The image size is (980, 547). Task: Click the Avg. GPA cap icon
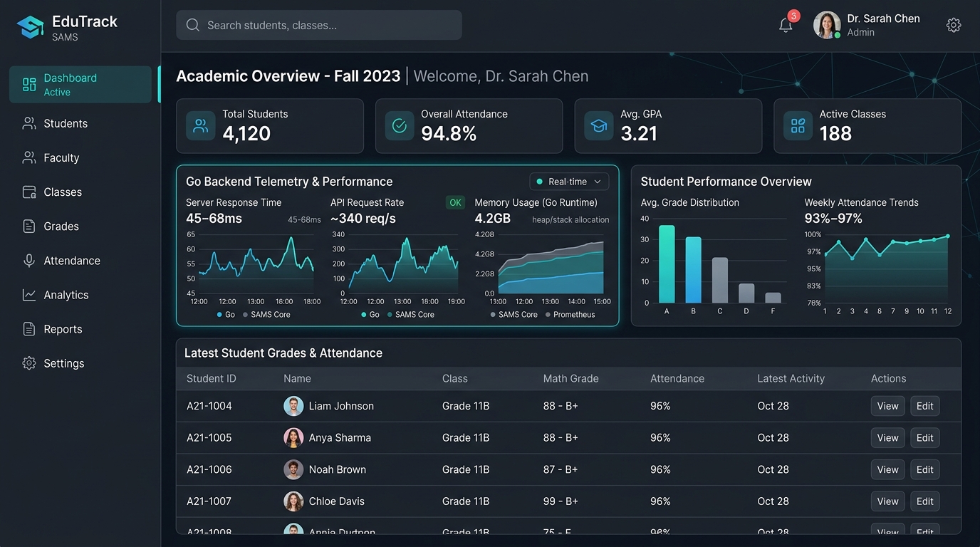point(599,126)
